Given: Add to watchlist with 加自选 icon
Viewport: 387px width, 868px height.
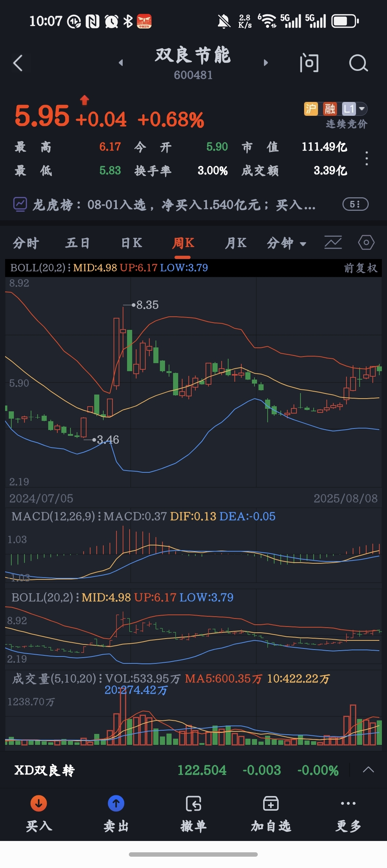Looking at the screenshot, I should pos(271,803).
